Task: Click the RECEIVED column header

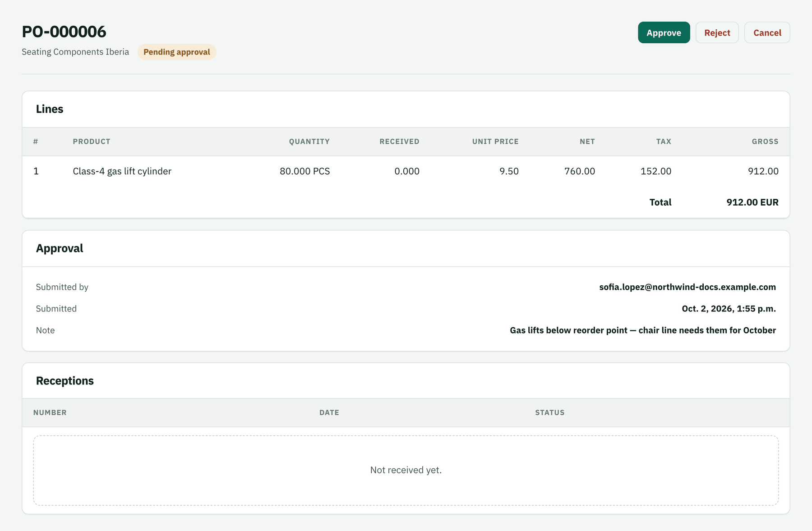Action: 399,142
